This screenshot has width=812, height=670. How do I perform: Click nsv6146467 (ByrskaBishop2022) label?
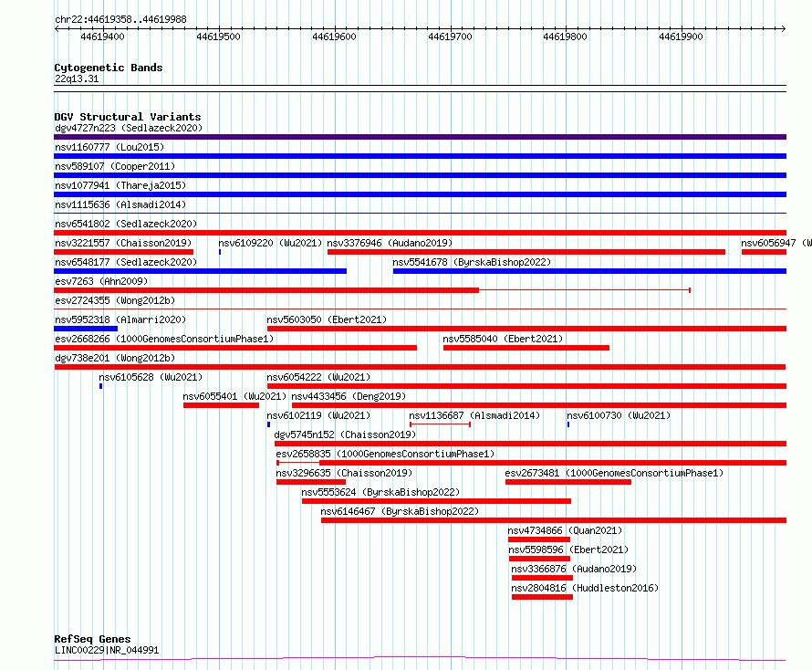pyautogui.click(x=400, y=511)
